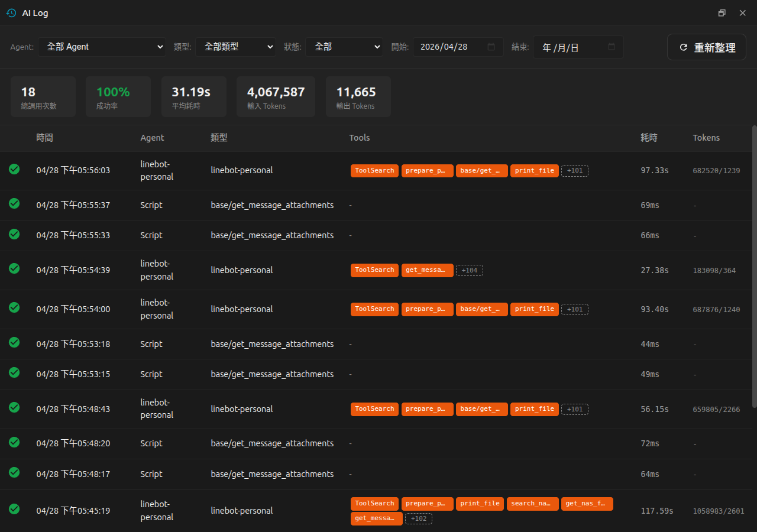Click get_messa… tag in 05:54:39 row

coord(428,270)
